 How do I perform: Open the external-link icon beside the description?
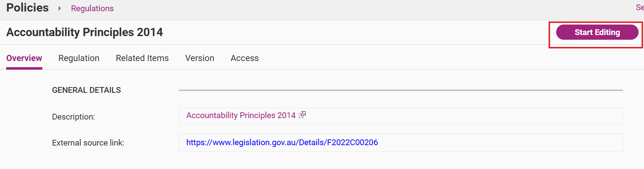302,115
